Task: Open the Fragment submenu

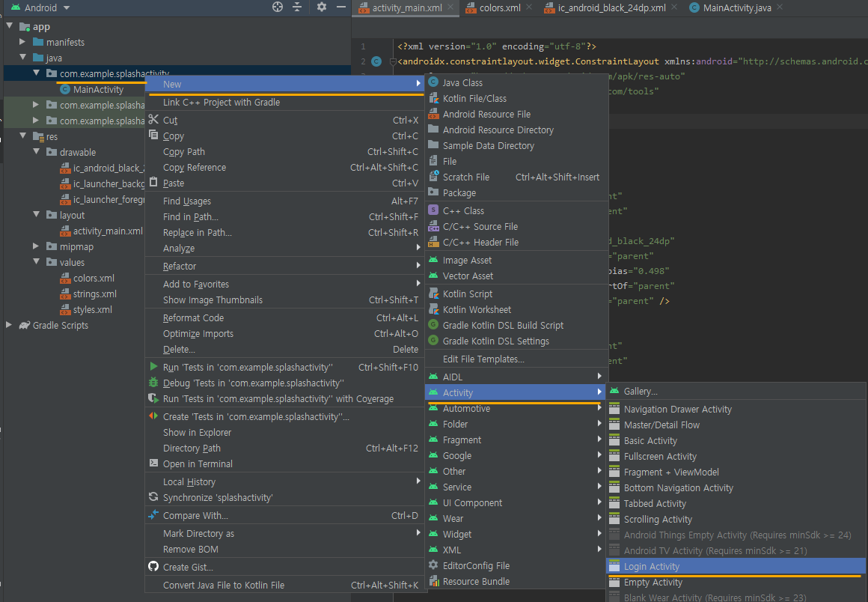Action: point(516,440)
